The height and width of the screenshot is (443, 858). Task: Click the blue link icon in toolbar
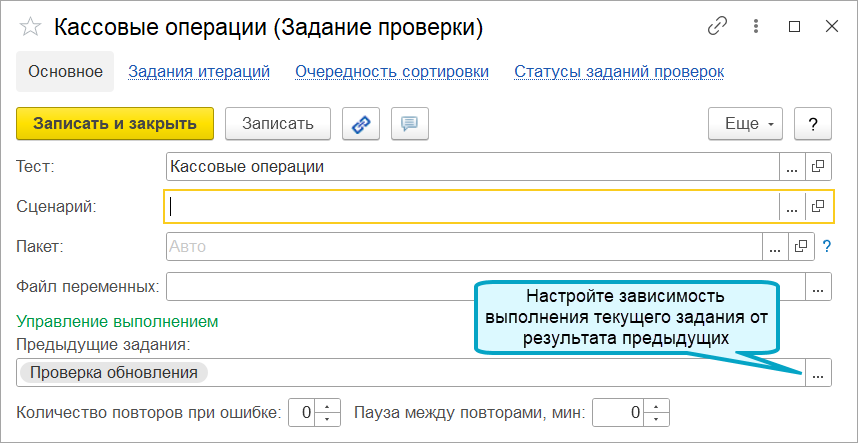[x=361, y=124]
